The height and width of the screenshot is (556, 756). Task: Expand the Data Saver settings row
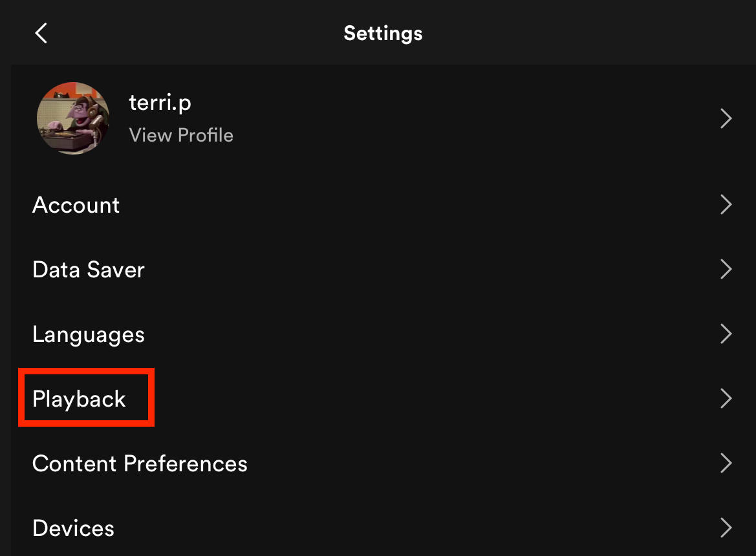[x=88, y=269]
